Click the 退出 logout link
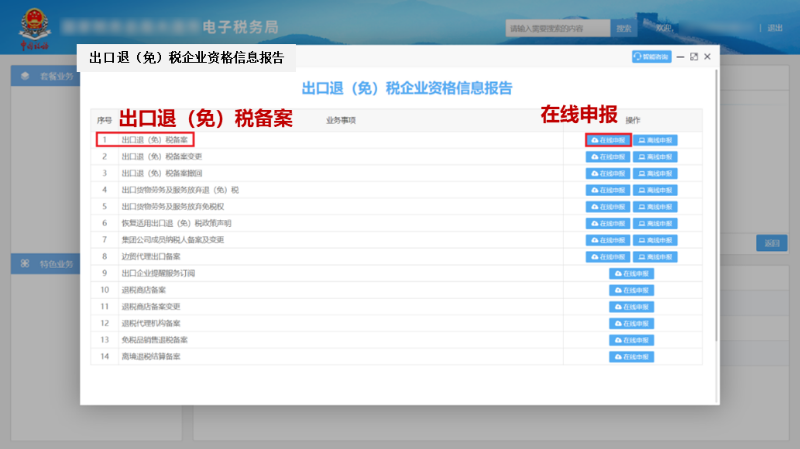Screen dimensions: 800x449 click(775, 28)
